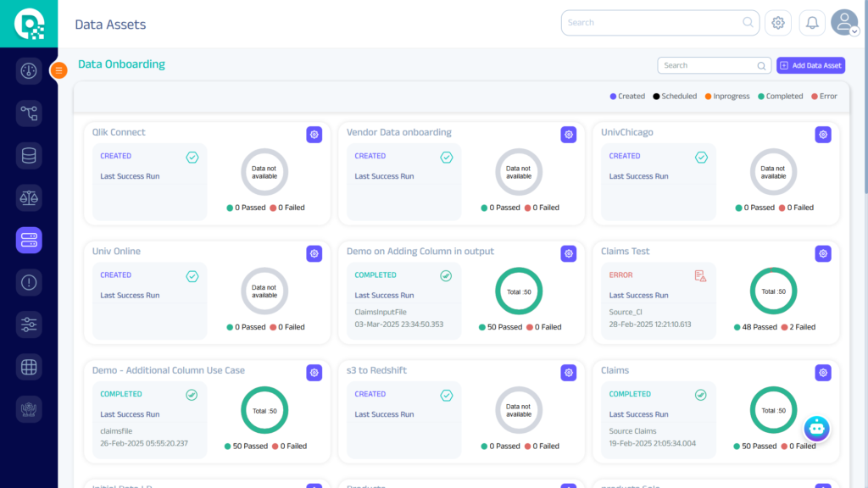This screenshot has width=868, height=488.
Task: Open the dashboard gauge icon in sidebar
Action: tap(29, 70)
